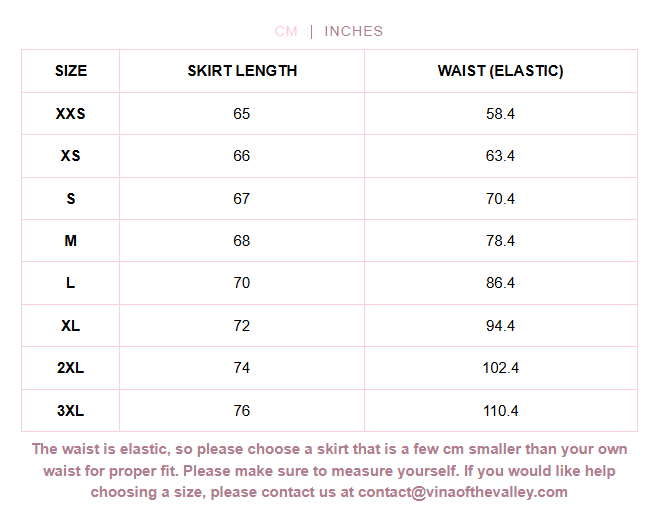
Task: Select the 2XL size row label
Action: 71,368
